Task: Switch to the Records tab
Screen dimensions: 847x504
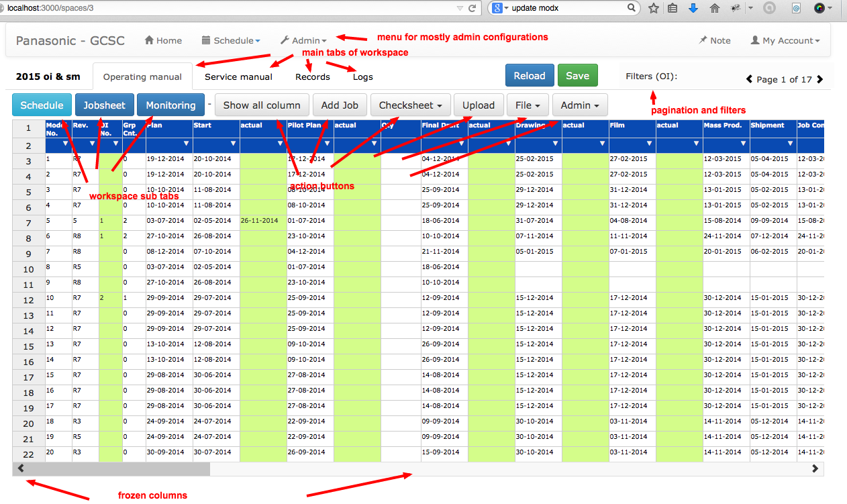Action: click(x=313, y=77)
